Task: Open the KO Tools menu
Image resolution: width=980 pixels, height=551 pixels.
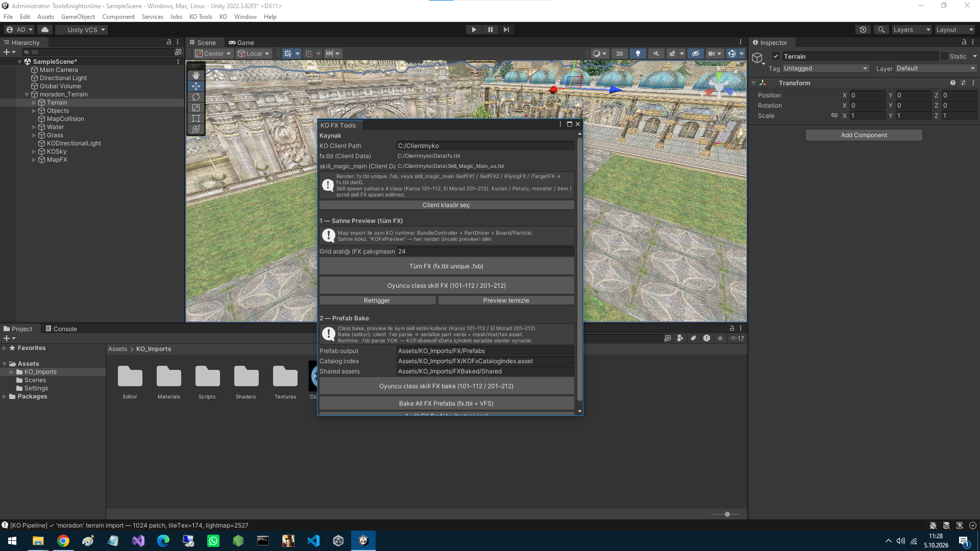Action: 201,17
